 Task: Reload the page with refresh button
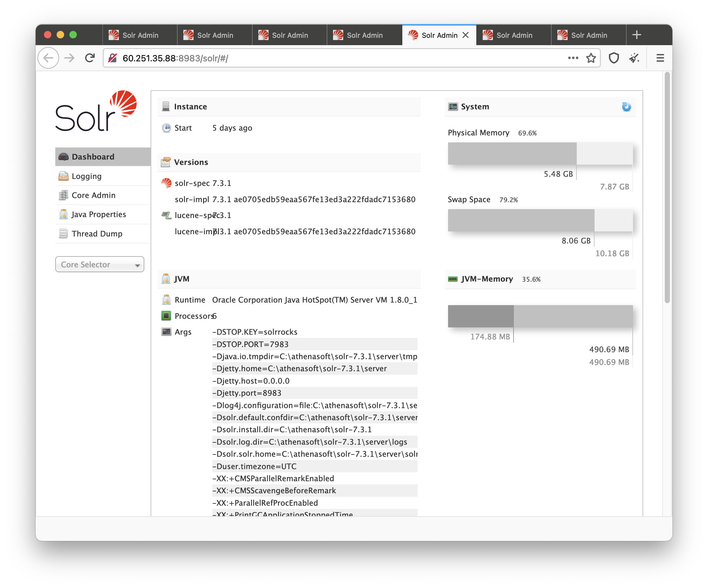coord(90,58)
